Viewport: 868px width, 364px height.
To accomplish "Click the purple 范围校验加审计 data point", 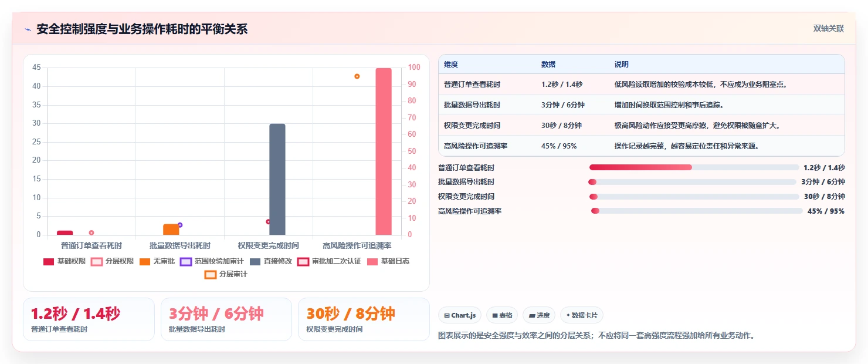I will click(180, 225).
